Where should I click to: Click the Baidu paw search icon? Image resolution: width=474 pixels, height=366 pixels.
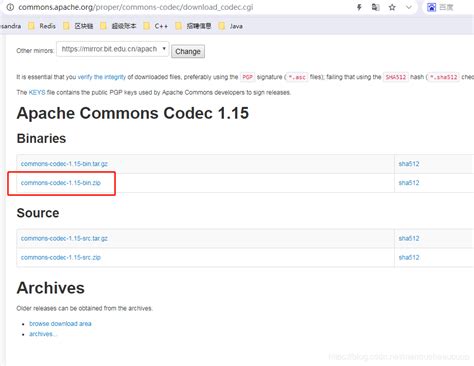pyautogui.click(x=431, y=7)
